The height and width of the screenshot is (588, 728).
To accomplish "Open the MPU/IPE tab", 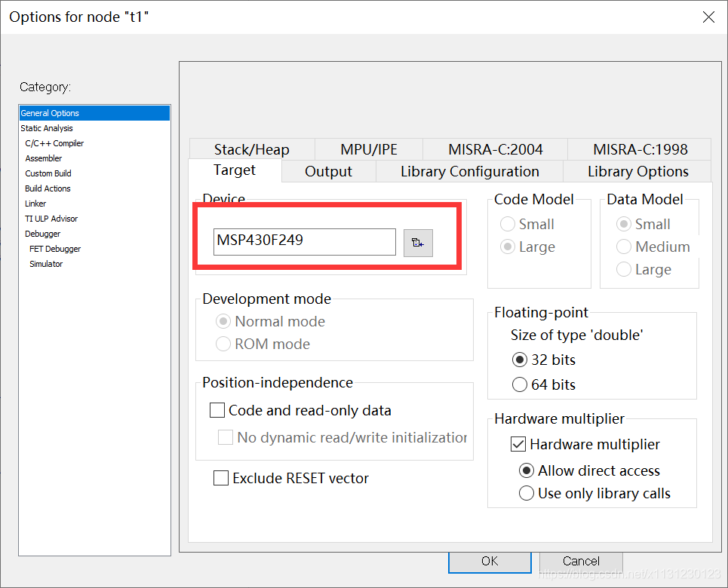I will tap(369, 149).
